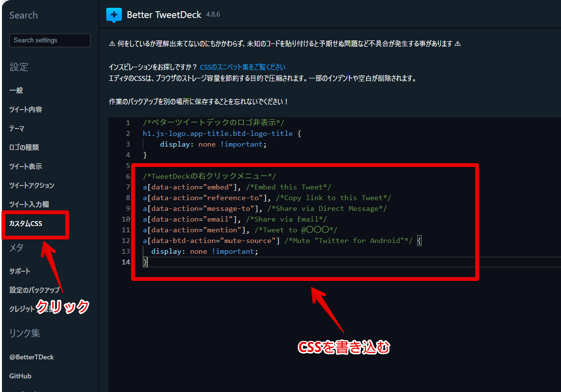Select the テーマ menu item

17,128
